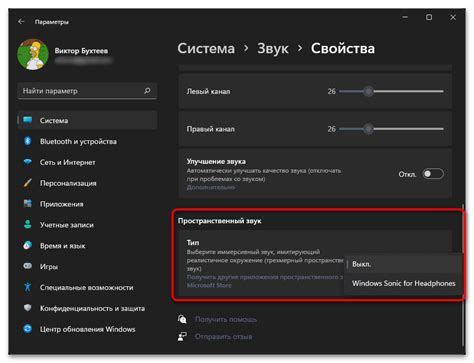This screenshot has width=474, height=363.
Task: Open the Время и язык section
Action: pos(87,246)
